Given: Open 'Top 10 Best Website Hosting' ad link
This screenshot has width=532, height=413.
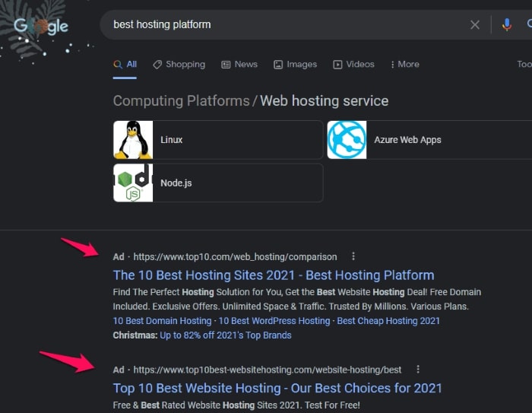Looking at the screenshot, I should tap(277, 388).
